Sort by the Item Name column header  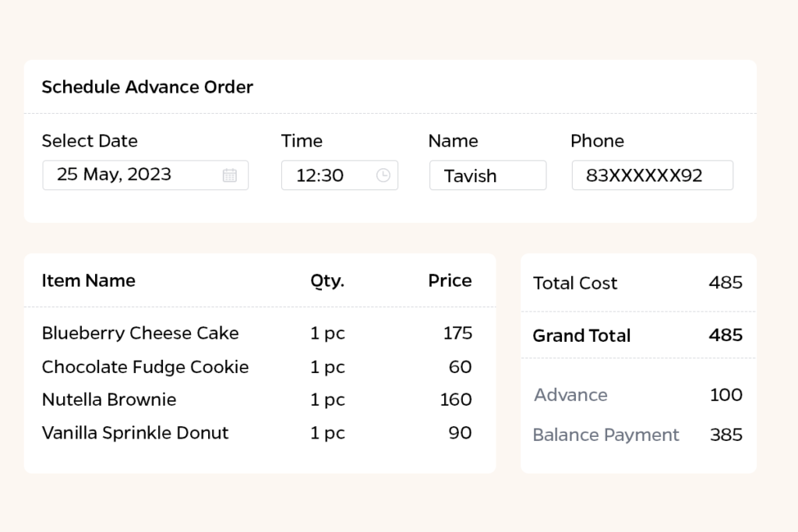(x=88, y=280)
